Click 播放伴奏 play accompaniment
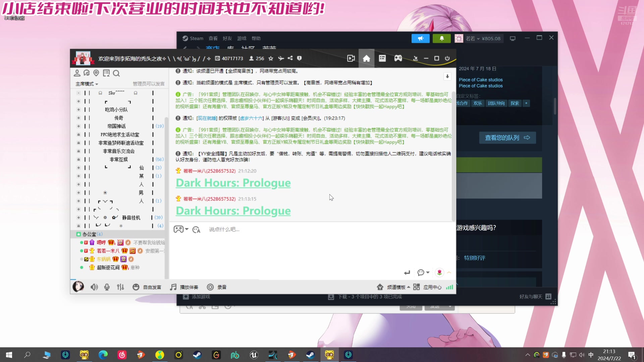The image size is (644, 362). [184, 287]
